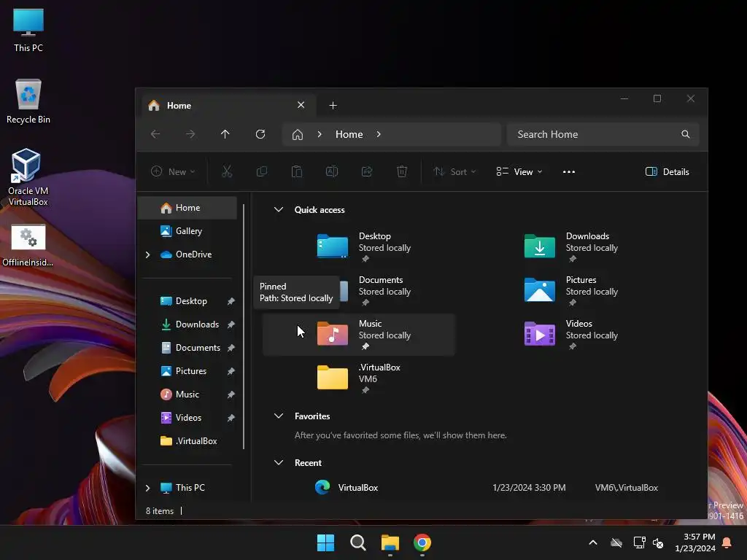Screen dimensions: 747x560
Task: Click the Rename icon in toolbar
Action: click(x=332, y=171)
